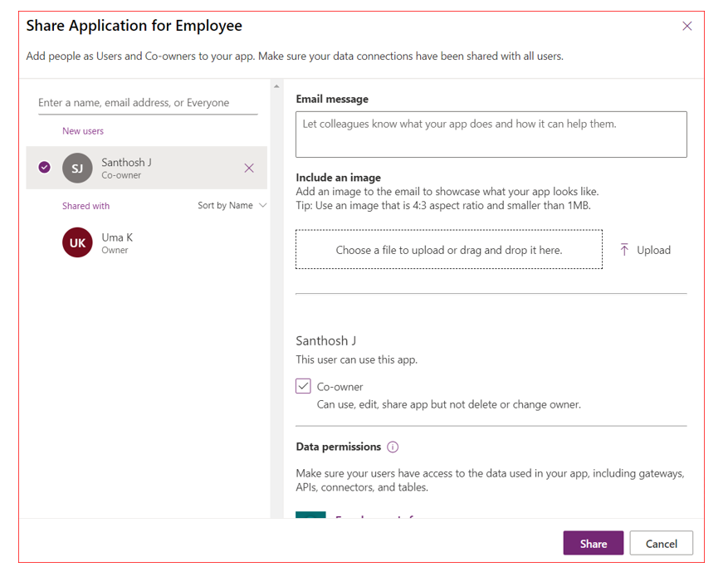Remove Santhosh J from new users
The height and width of the screenshot is (567, 728).
point(249,168)
